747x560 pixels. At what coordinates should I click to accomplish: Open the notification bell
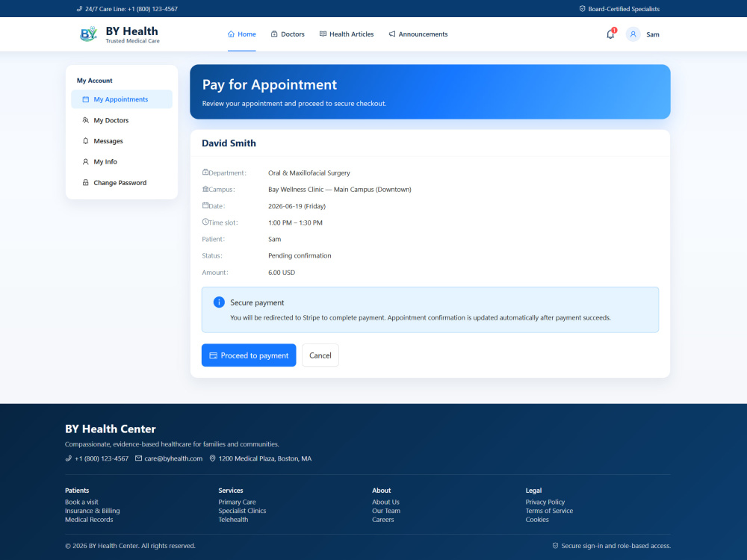(610, 34)
